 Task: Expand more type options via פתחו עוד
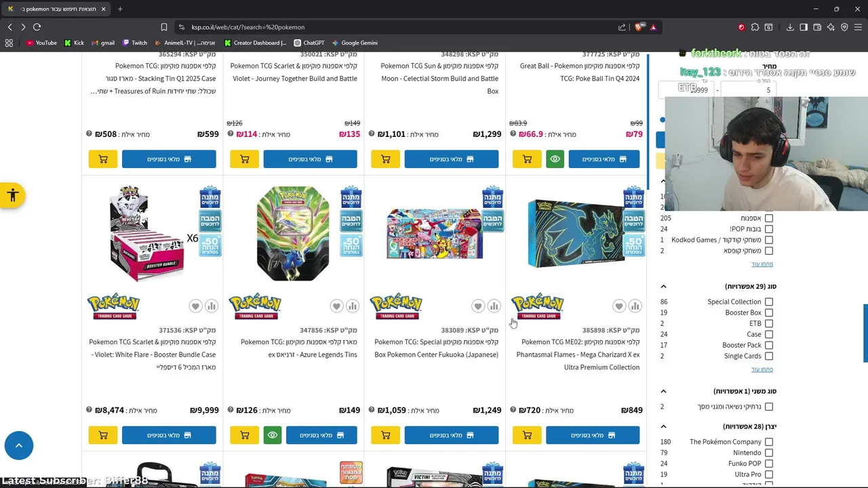762,369
